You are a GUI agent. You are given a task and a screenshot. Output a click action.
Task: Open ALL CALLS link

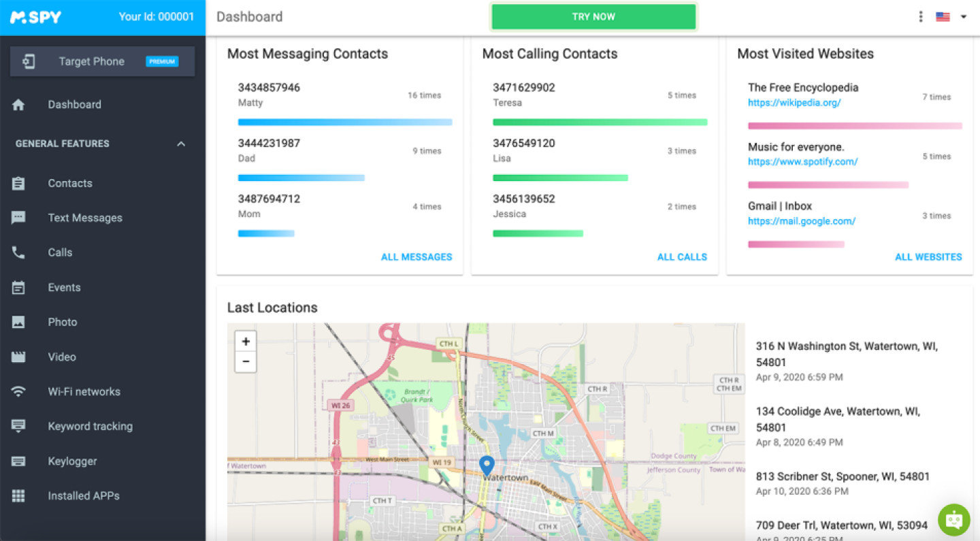pyautogui.click(x=682, y=257)
